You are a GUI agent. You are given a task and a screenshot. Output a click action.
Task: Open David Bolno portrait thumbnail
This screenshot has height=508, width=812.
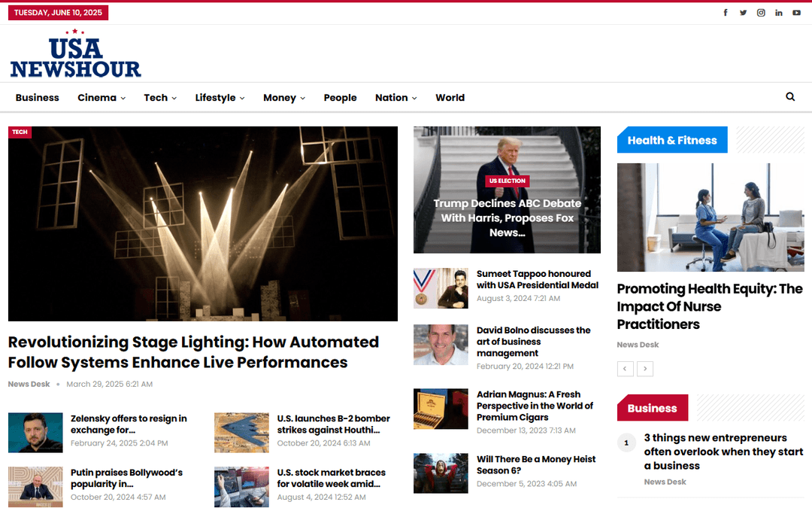pyautogui.click(x=441, y=345)
